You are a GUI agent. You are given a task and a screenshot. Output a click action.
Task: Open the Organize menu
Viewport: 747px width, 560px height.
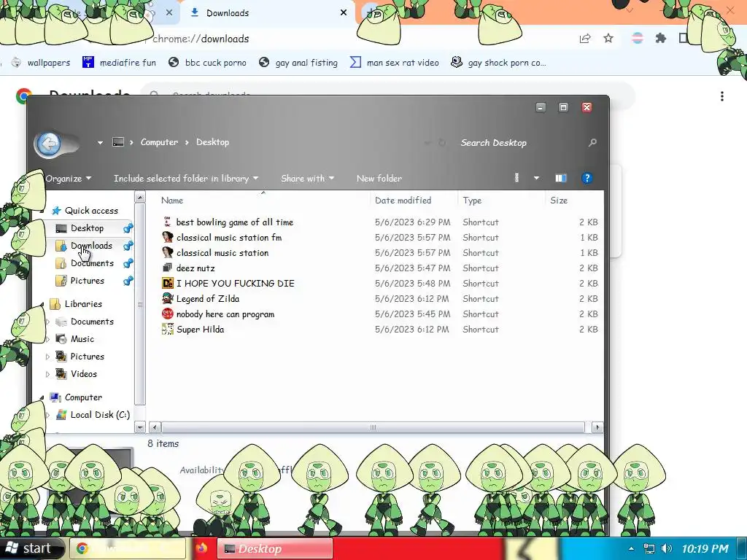68,179
